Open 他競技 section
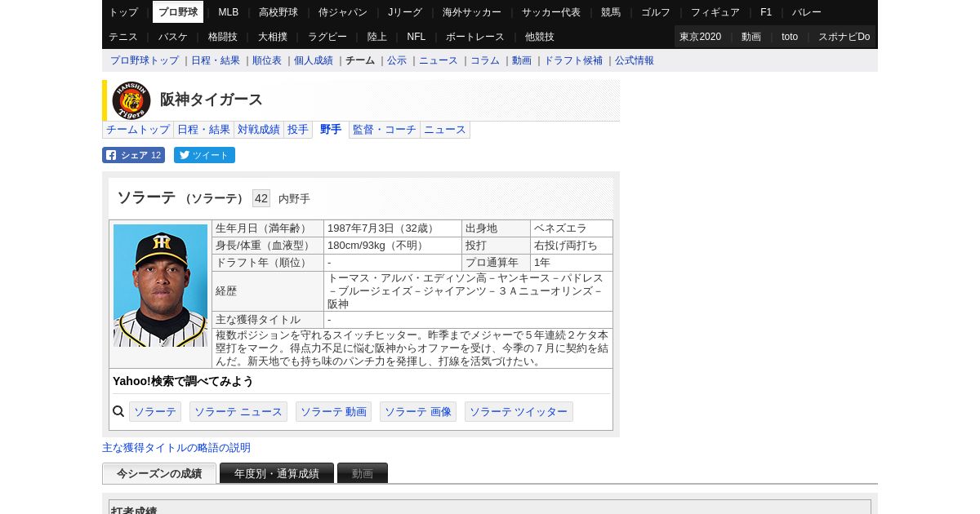This screenshot has height=514, width=980. click(540, 37)
